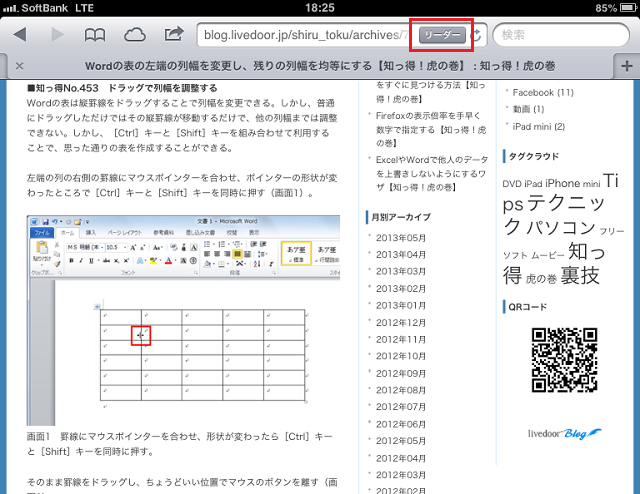Open the Facebook (11) category link
This screenshot has height=494, width=640.
[543, 93]
